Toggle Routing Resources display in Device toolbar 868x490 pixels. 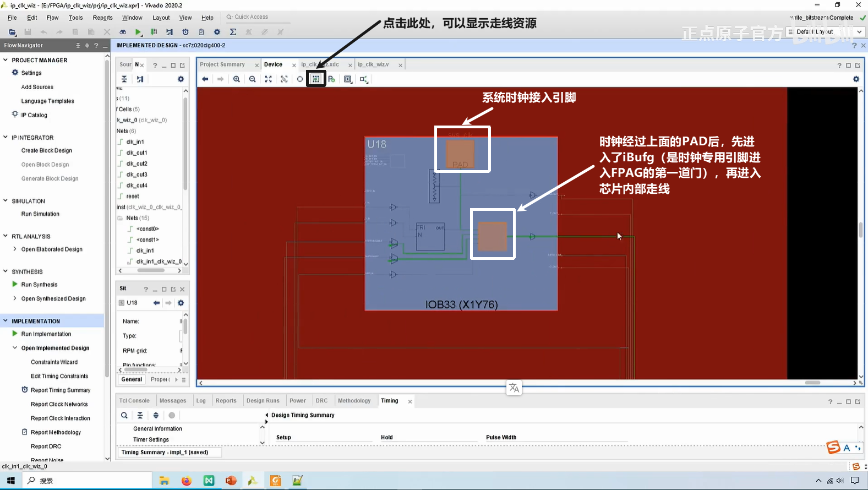click(316, 79)
